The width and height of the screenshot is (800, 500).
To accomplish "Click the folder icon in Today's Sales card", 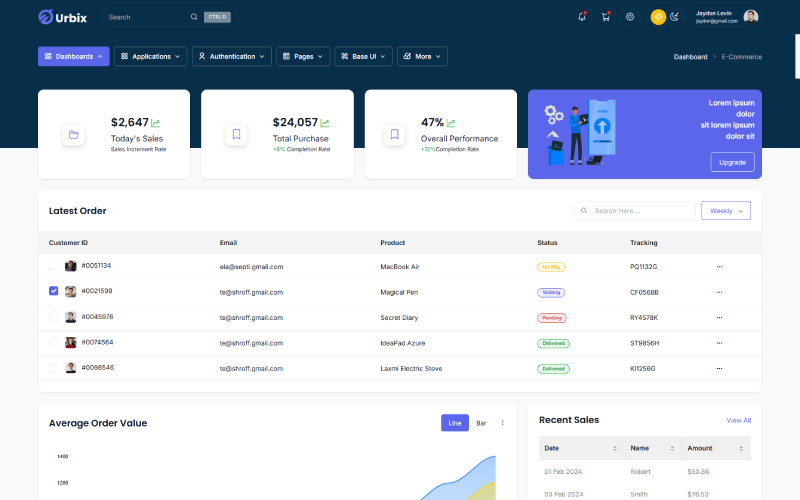I will click(73, 134).
